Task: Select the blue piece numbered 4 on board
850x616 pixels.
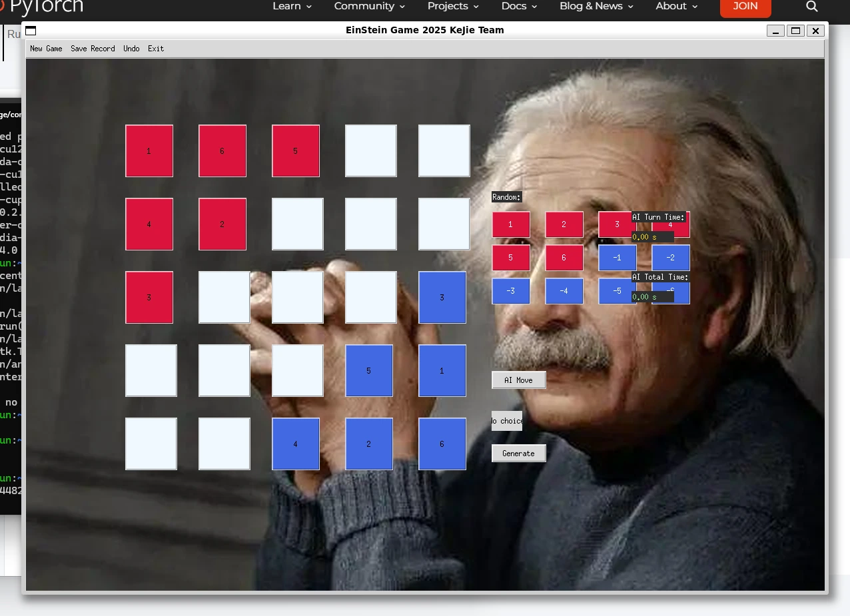Action: (x=296, y=444)
